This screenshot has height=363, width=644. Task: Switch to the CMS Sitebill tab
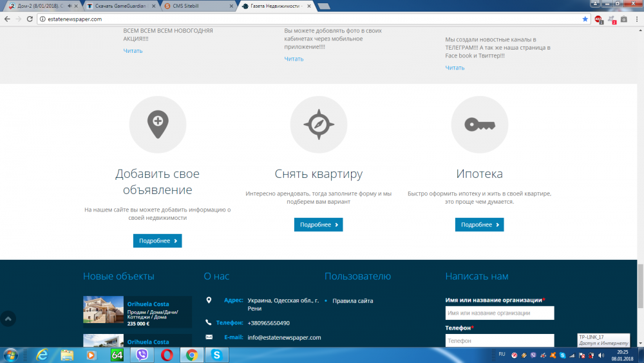[x=196, y=6]
